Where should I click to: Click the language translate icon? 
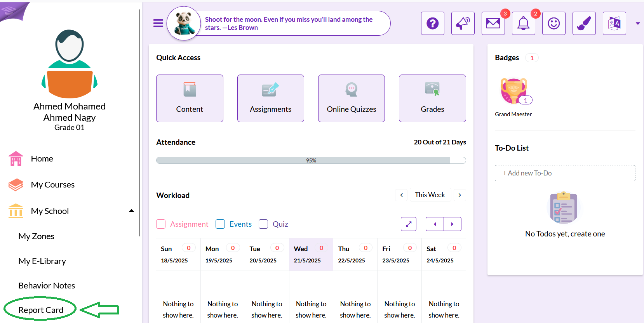coord(614,23)
